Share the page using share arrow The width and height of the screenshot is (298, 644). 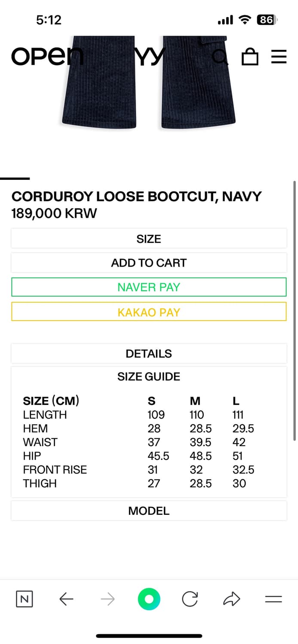[231, 599]
